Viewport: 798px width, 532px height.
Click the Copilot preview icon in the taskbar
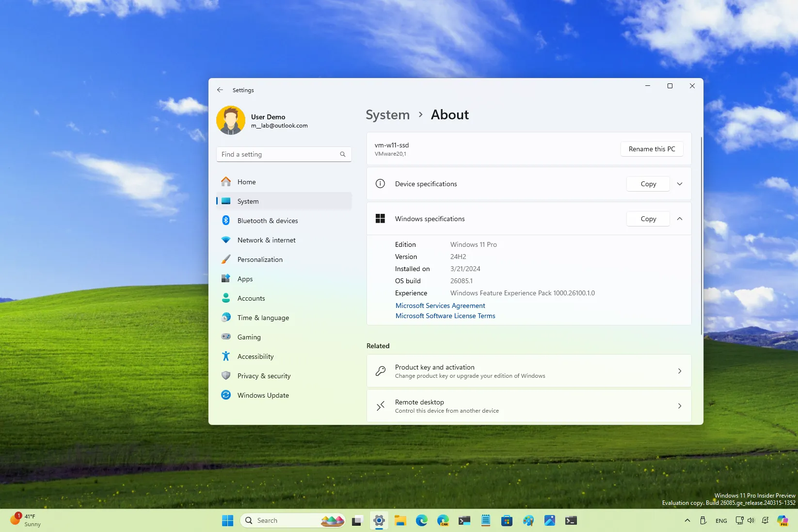782,520
